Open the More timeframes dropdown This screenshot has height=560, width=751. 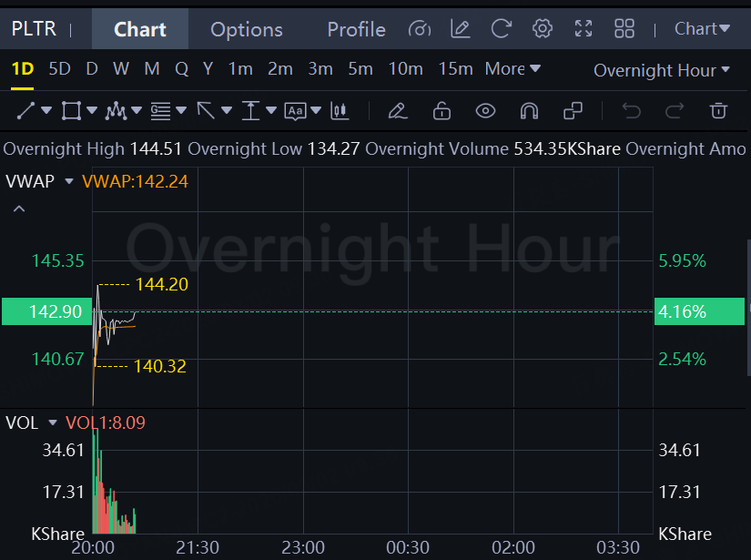pos(513,69)
